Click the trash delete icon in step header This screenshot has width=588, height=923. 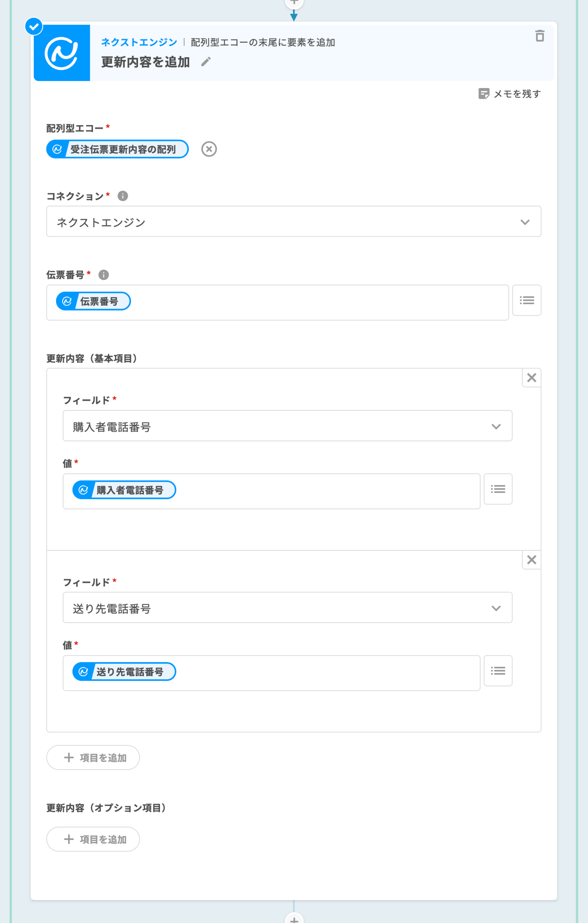(x=539, y=36)
